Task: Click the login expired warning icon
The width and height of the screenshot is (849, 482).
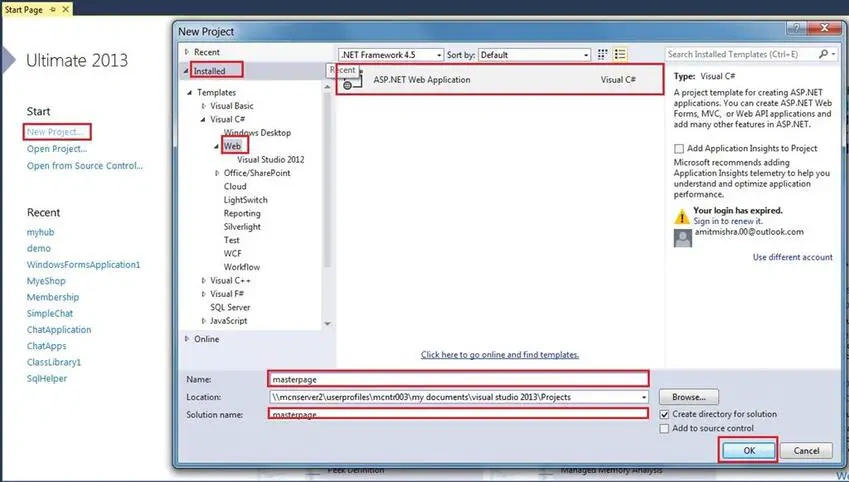Action: 682,217
